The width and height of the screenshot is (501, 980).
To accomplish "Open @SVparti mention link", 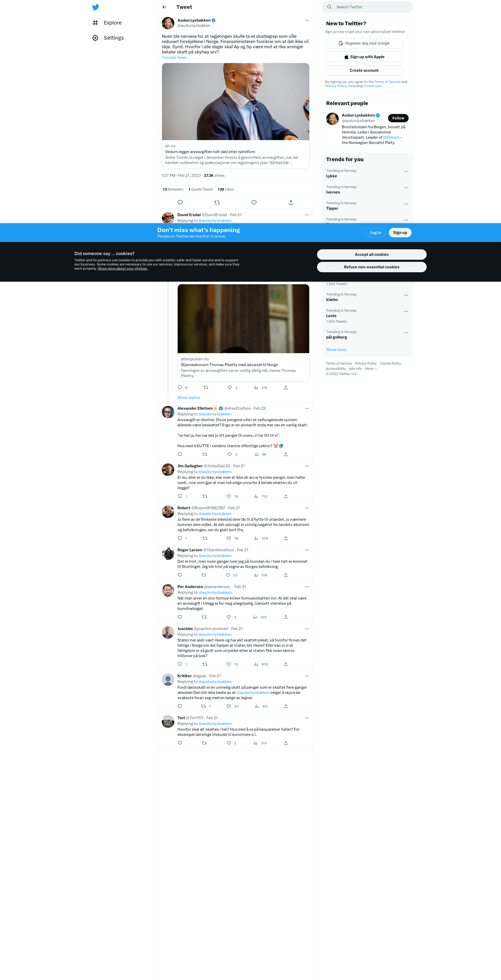I will tap(391, 138).
